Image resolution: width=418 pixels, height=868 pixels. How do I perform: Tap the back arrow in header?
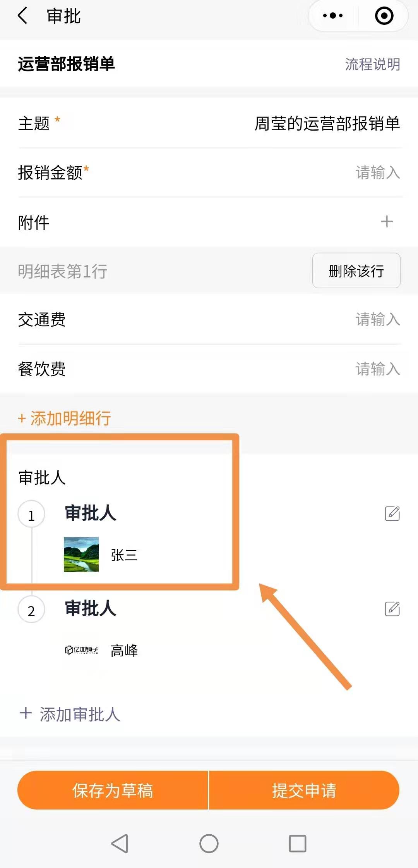pyautogui.click(x=23, y=16)
